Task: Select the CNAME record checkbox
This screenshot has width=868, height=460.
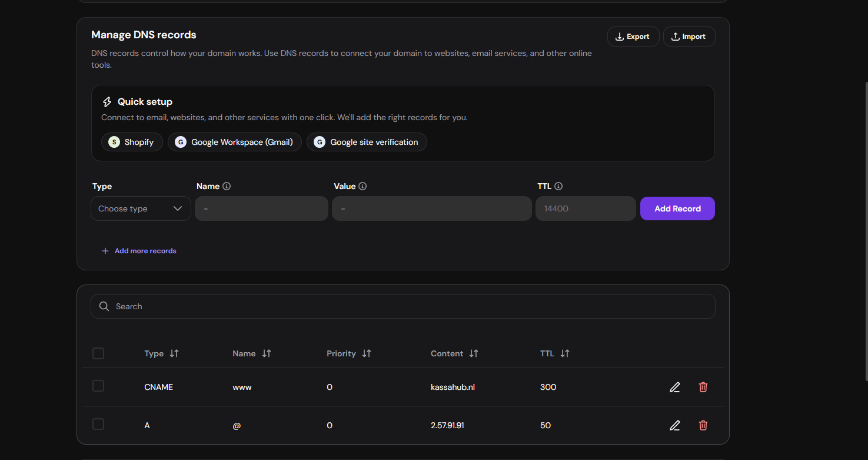Action: (98, 386)
